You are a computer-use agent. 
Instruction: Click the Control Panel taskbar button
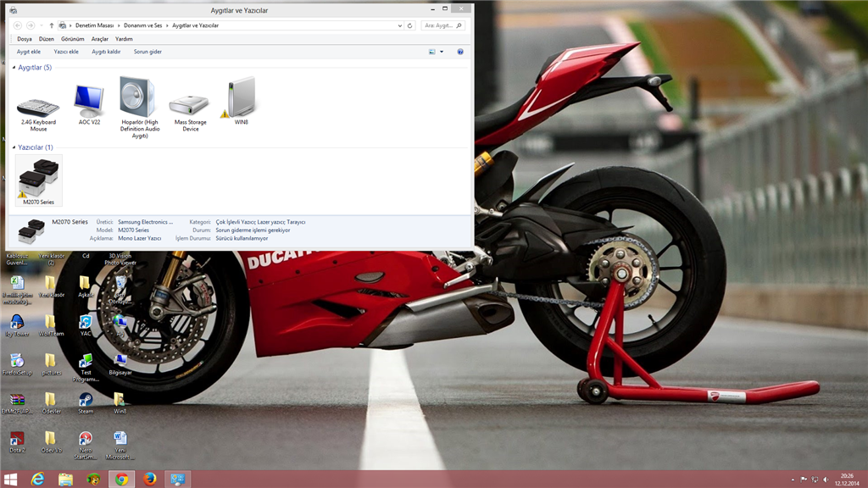177,480
